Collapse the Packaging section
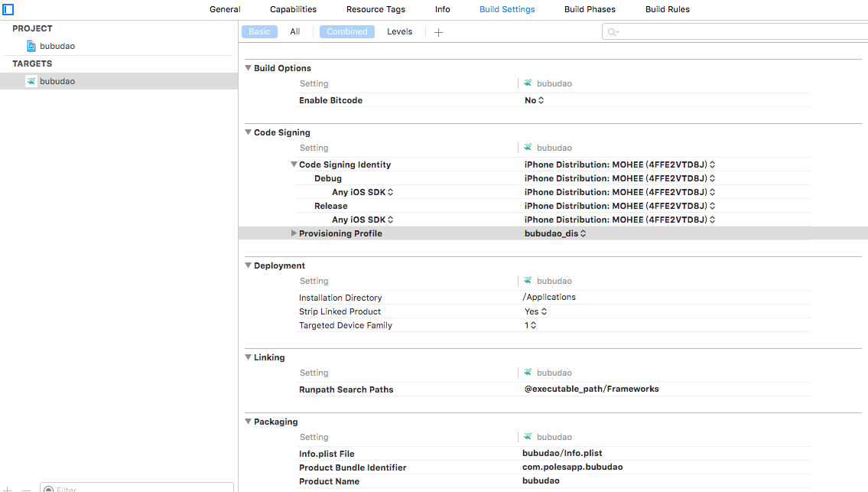The height and width of the screenshot is (492, 868). point(248,421)
